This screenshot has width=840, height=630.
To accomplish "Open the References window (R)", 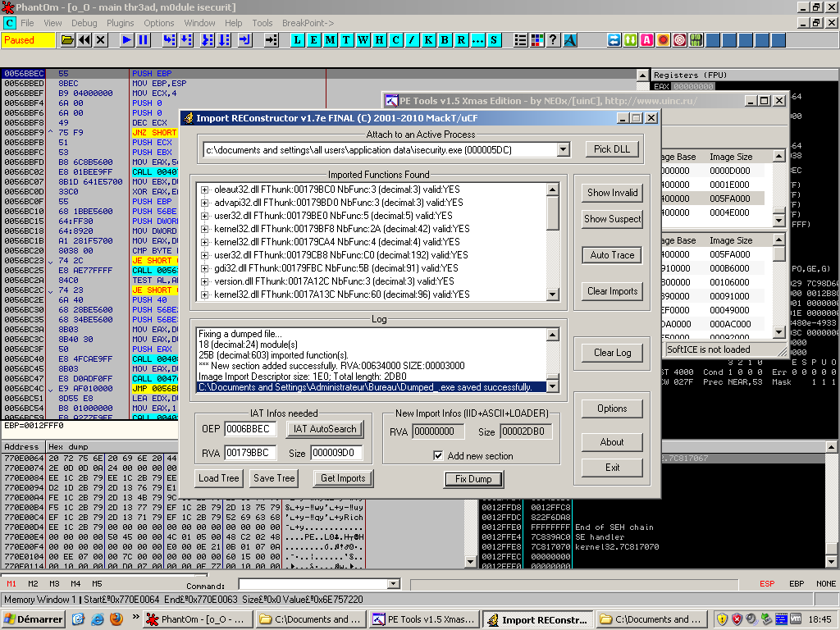I will (x=461, y=40).
